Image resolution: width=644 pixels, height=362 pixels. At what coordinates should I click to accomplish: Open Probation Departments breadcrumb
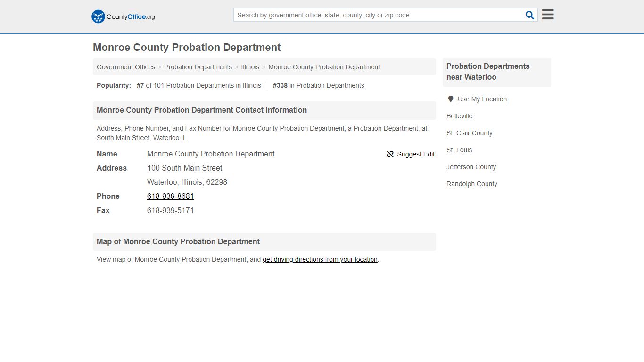198,67
